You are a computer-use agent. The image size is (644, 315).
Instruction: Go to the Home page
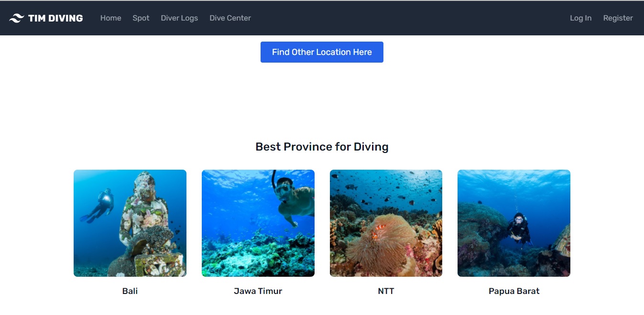click(111, 18)
